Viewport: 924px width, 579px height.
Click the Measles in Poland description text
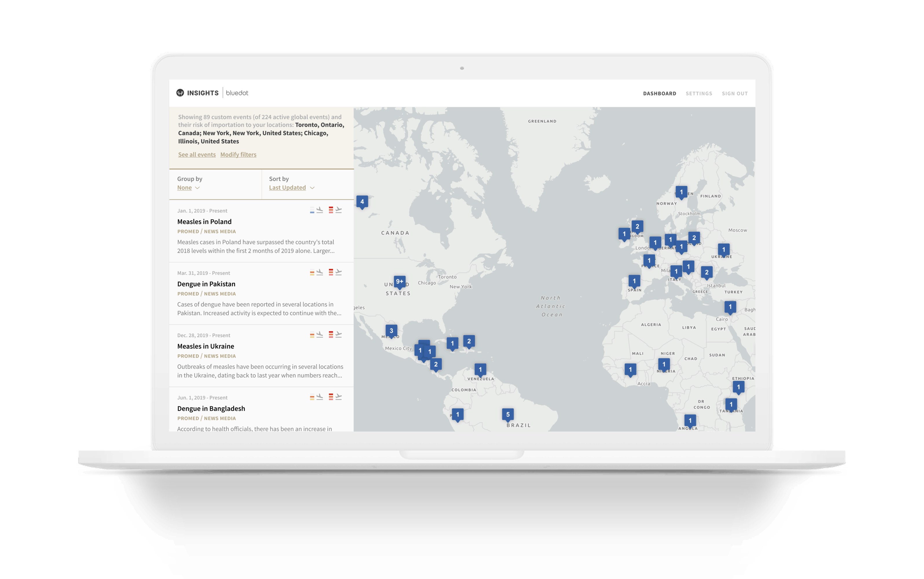pos(256,246)
